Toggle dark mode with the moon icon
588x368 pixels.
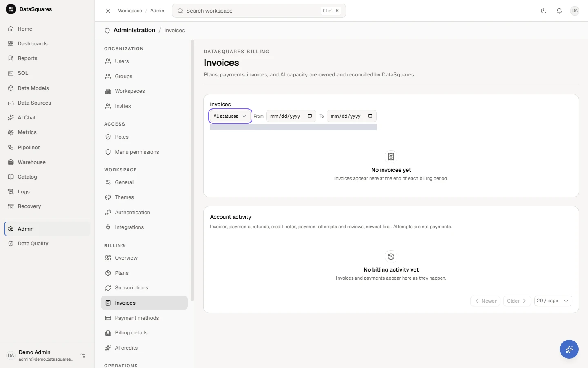(x=543, y=11)
